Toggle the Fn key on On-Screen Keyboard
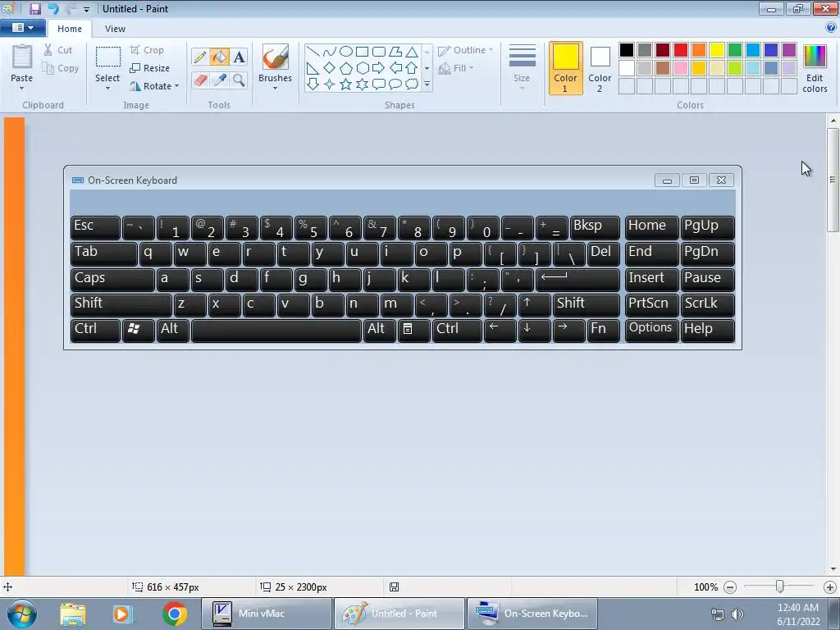The image size is (840, 630). [603, 330]
